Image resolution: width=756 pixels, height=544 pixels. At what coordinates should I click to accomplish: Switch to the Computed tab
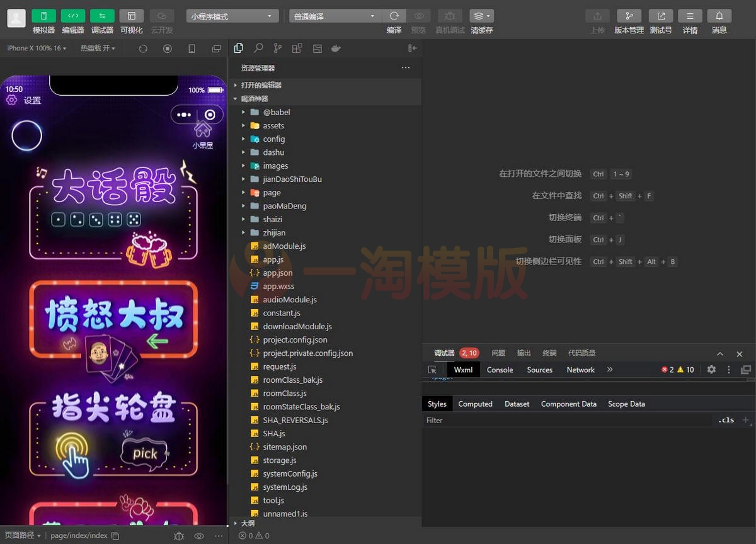475,404
